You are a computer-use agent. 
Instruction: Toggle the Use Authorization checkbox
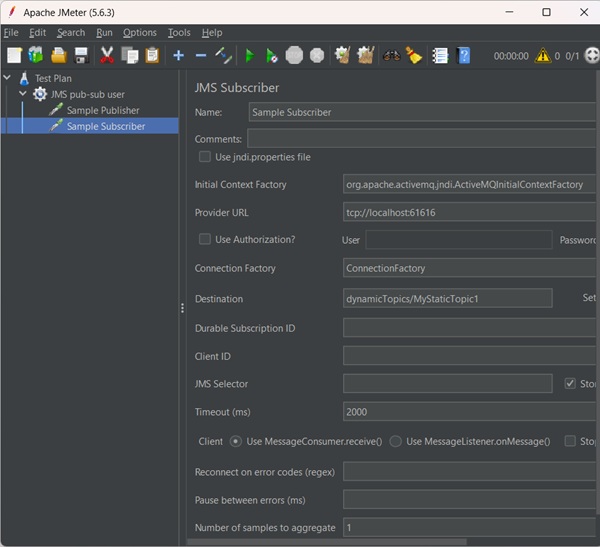tap(205, 239)
